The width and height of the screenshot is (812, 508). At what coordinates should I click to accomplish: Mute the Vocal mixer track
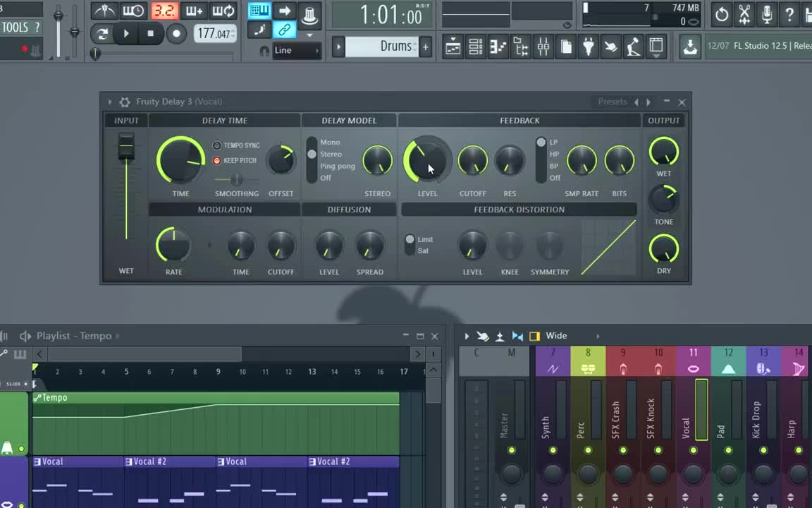[694, 450]
